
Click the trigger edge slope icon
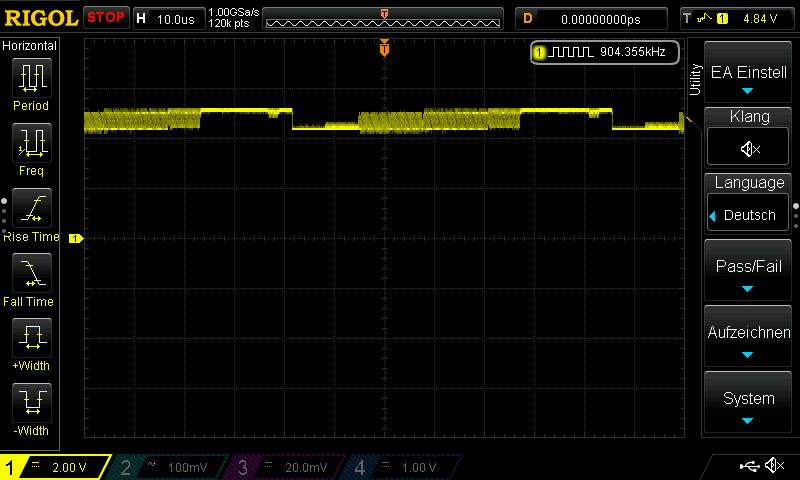point(705,19)
